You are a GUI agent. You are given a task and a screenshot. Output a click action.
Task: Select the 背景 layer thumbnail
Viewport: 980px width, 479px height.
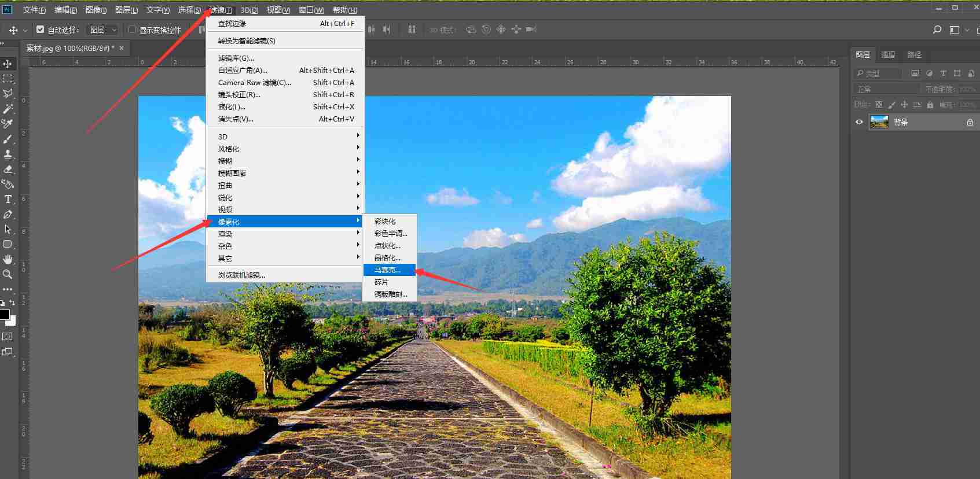(x=879, y=122)
